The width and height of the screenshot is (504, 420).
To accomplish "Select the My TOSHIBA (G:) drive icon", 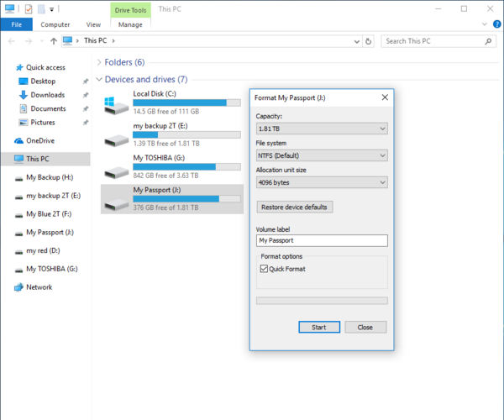I will click(117, 172).
